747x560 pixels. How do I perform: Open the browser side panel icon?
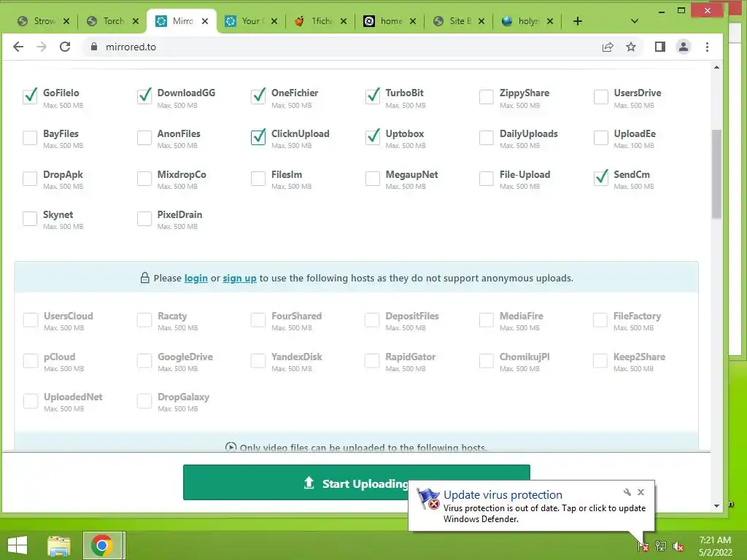[659, 47]
